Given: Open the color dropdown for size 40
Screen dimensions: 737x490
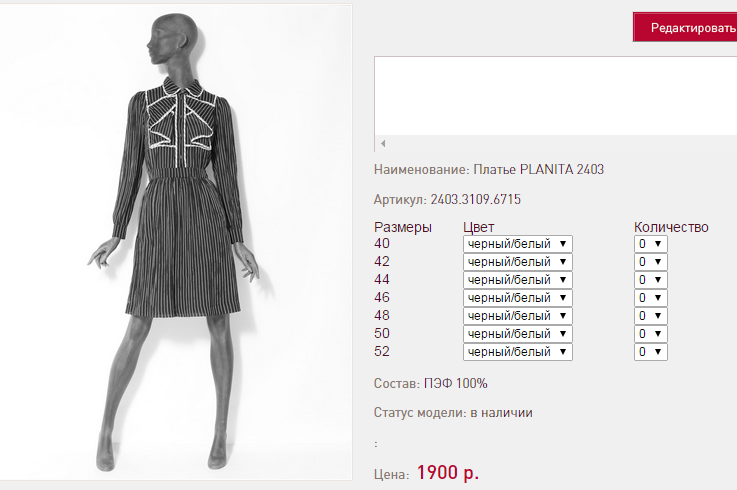Looking at the screenshot, I should click(517, 244).
